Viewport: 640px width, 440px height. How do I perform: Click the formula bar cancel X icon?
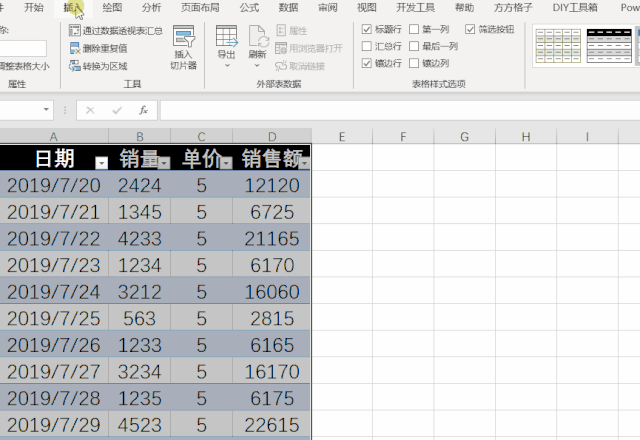coord(90,110)
